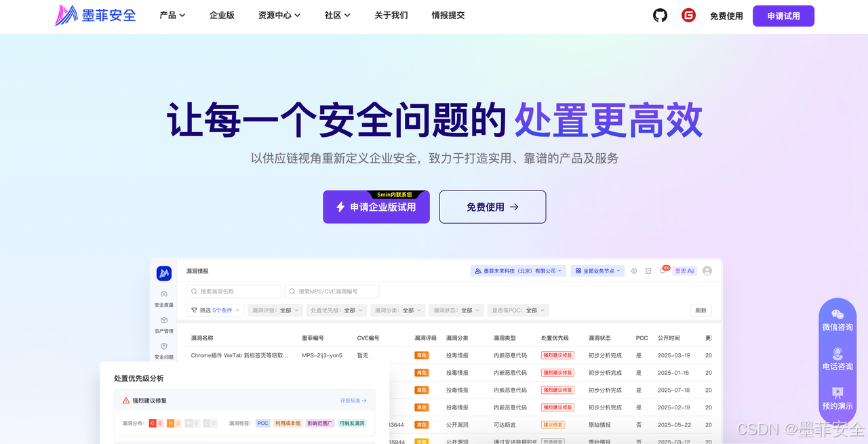Click the 2025-05-22 publication date cell
The height and width of the screenshot is (444, 868).
pos(673,425)
